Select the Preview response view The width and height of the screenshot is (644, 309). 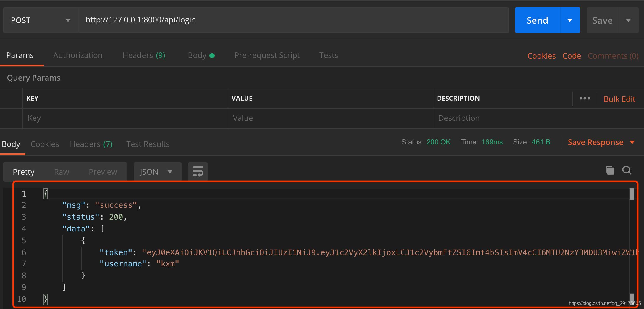coord(103,171)
